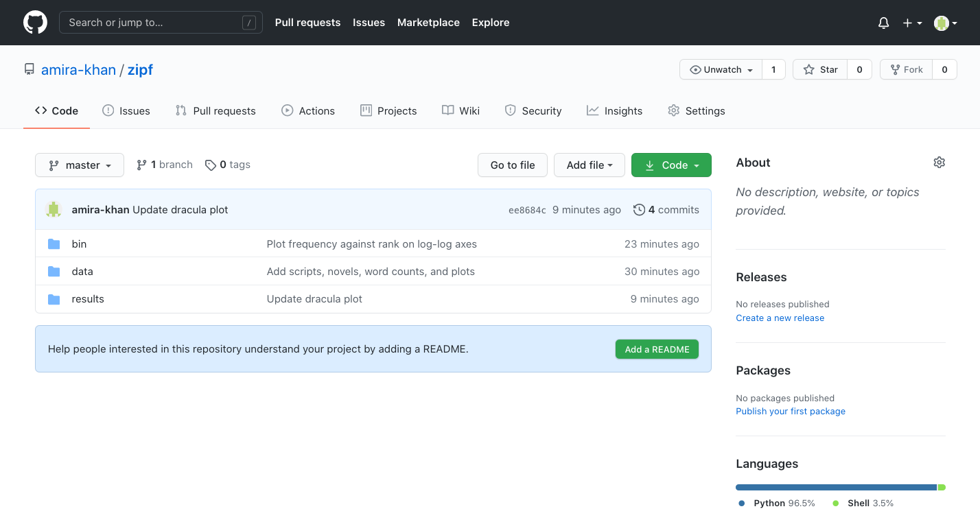Open commit author amira-khan link

[101, 210]
